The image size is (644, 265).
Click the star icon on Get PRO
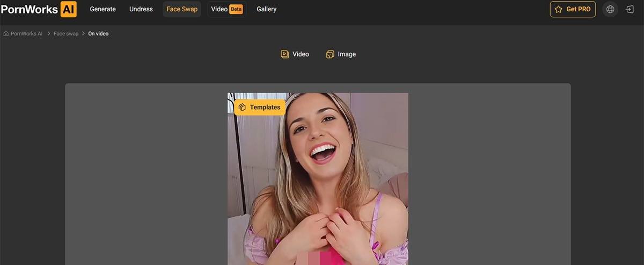click(559, 9)
